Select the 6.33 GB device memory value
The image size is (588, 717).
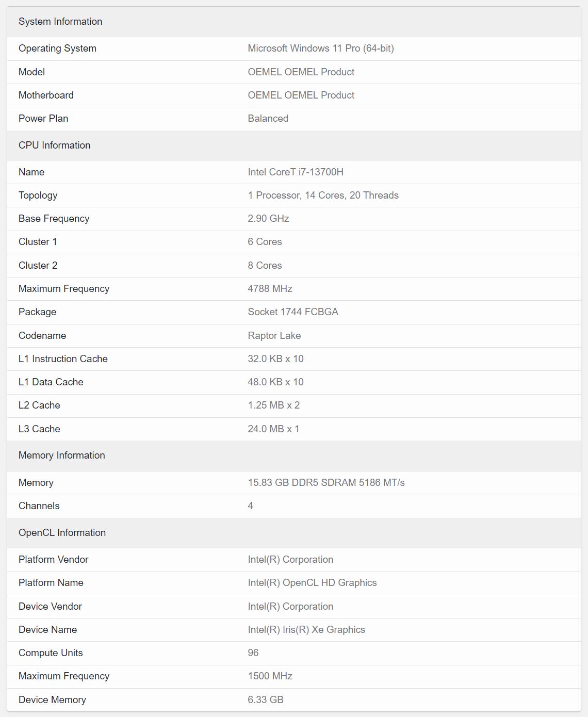[265, 700]
